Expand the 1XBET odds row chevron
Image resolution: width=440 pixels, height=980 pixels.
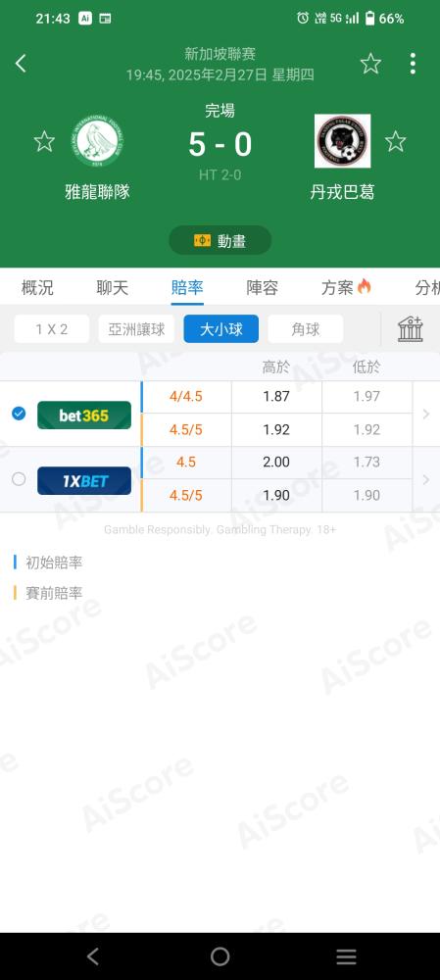426,479
